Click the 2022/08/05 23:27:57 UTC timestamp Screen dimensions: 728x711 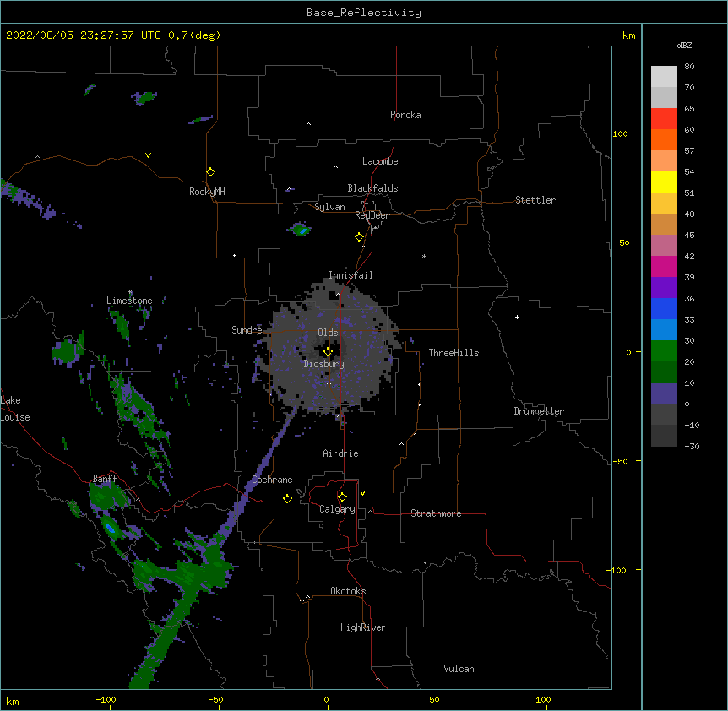[84, 35]
